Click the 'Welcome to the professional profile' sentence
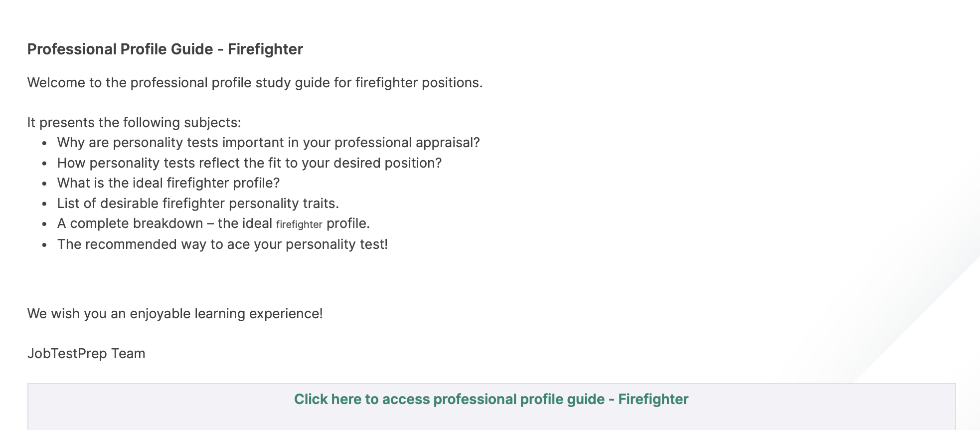Viewport: 980px width, 430px height. click(255, 82)
